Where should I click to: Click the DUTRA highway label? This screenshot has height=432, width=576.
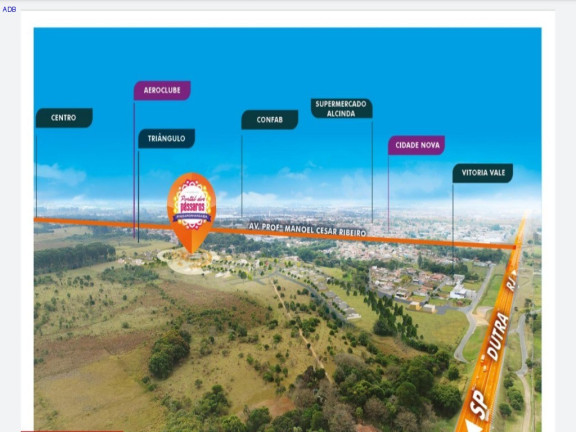pyautogui.click(x=498, y=336)
